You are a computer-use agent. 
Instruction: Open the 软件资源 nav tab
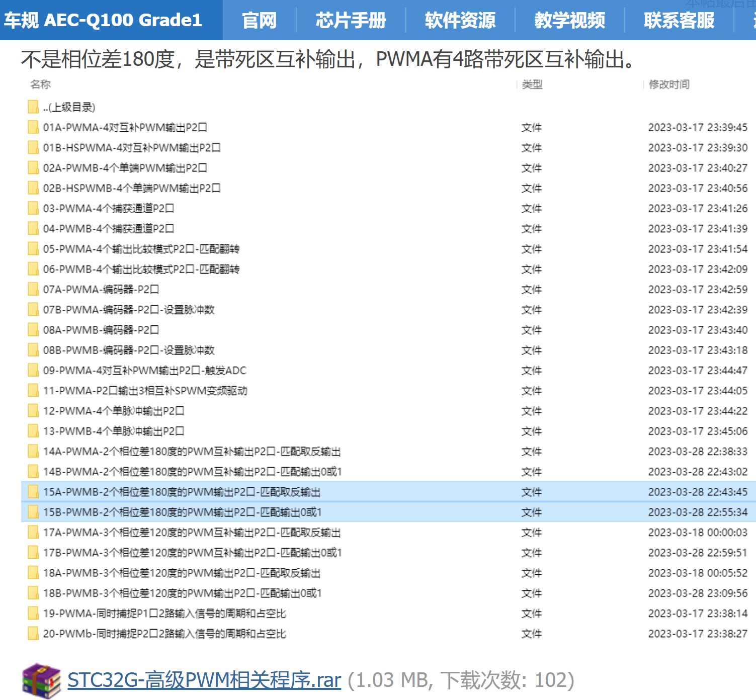coord(460,20)
